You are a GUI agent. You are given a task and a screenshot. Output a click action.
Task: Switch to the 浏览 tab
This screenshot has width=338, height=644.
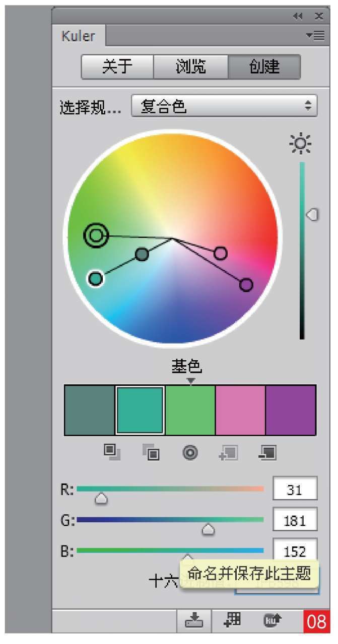point(190,67)
